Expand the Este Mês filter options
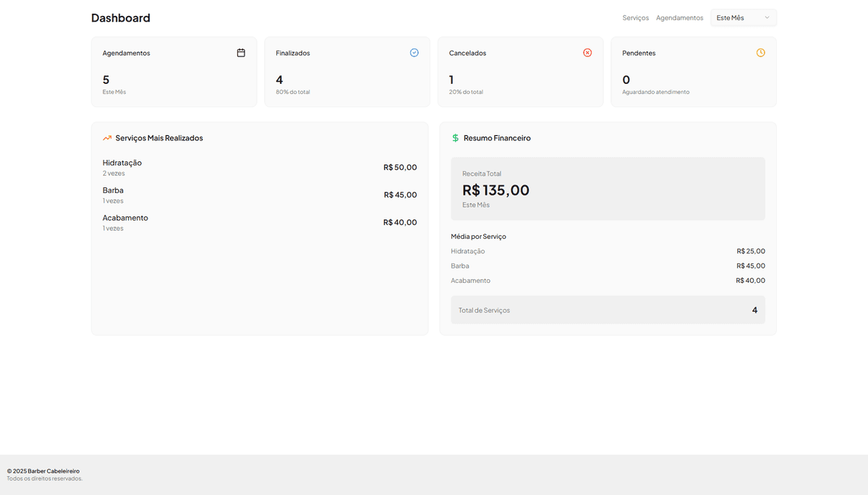 (743, 17)
